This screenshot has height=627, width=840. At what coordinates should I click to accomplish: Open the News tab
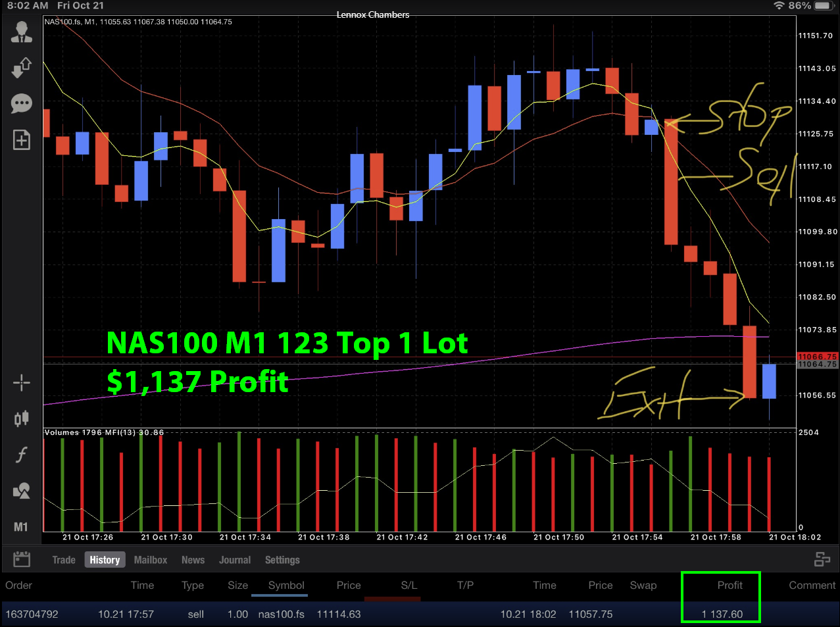(193, 560)
